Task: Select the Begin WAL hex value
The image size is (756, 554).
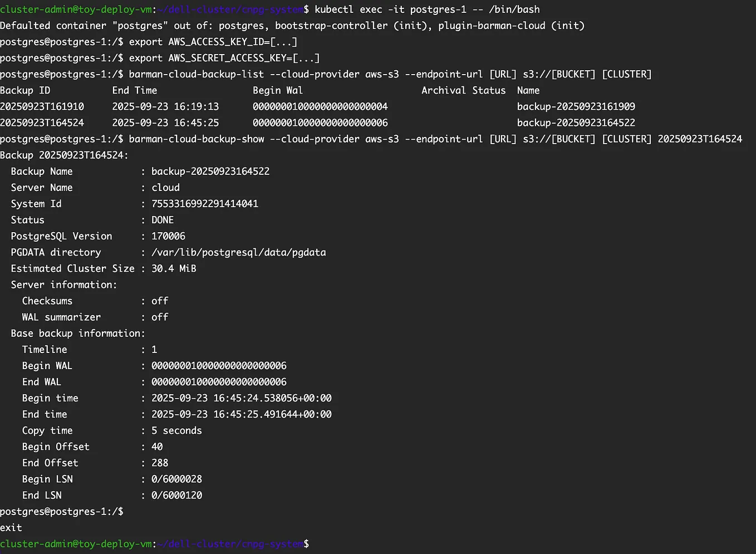Action: pos(219,365)
